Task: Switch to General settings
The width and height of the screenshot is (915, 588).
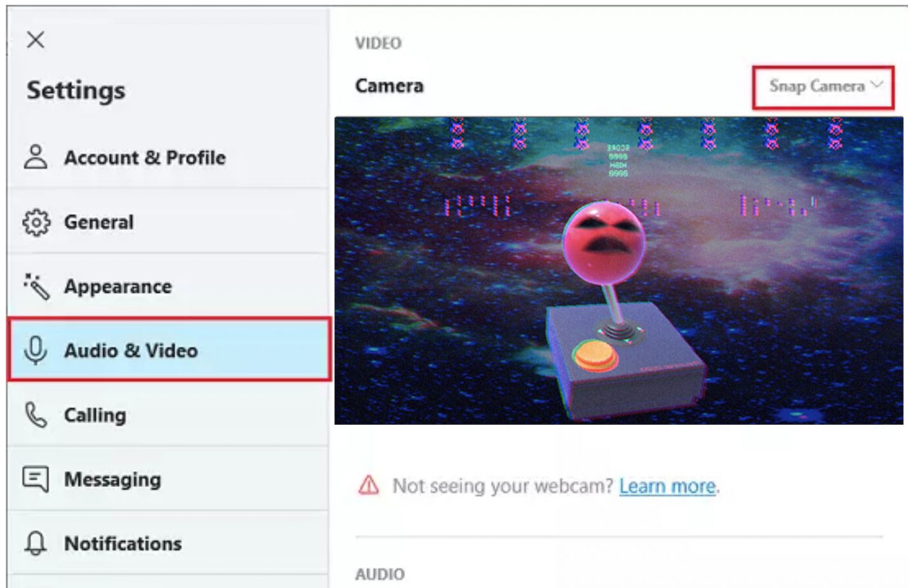Action: pyautogui.click(x=98, y=222)
